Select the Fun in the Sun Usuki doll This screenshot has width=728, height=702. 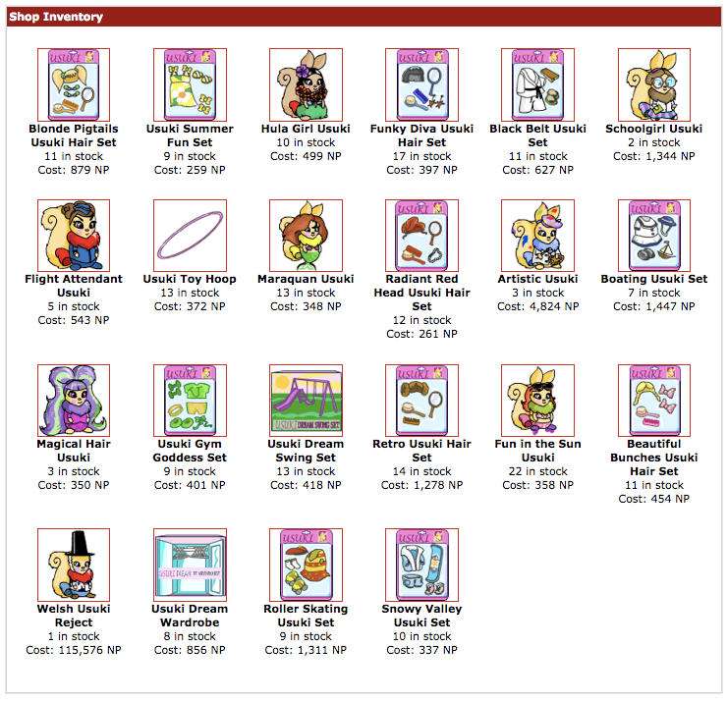[537, 401]
